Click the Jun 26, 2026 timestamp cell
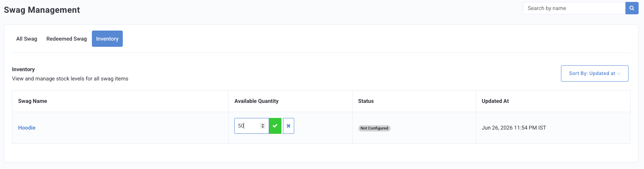This screenshot has width=644, height=169. (514, 128)
